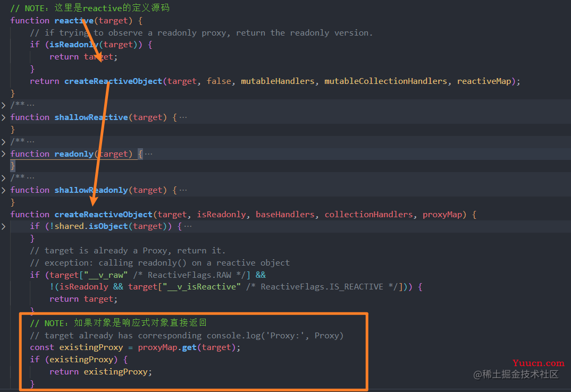Click existingProxy in const declaration
This screenshot has width=571, height=392.
tap(91, 347)
